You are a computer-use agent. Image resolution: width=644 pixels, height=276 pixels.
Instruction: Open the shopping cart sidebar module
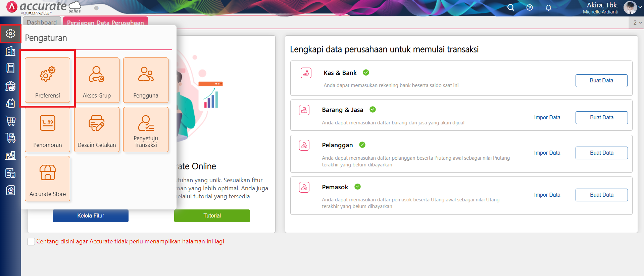pyautogui.click(x=10, y=121)
